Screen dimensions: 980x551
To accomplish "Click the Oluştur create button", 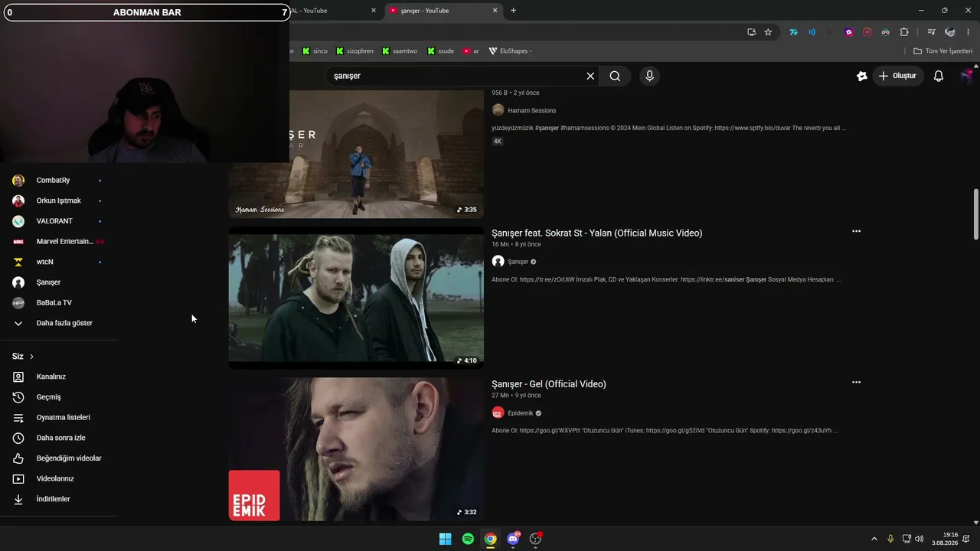I will tap(899, 76).
